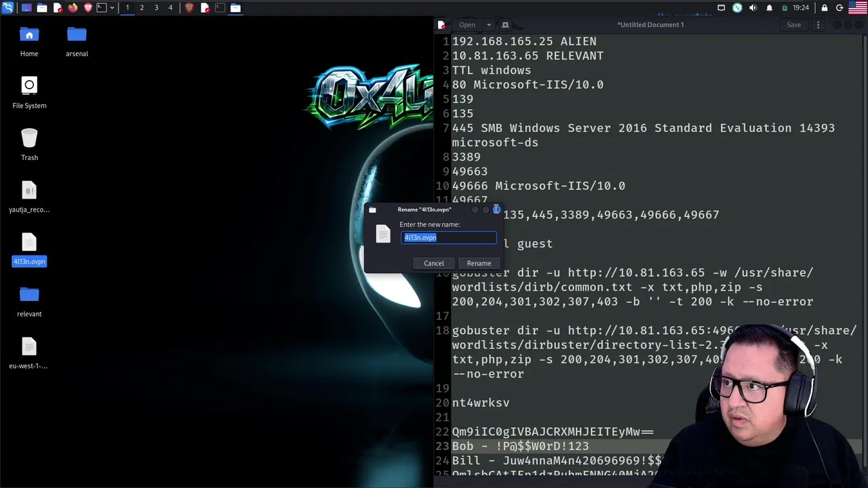This screenshot has width=868, height=488.
Task: Click the 'nt4wrksv' line
Action: point(481,403)
